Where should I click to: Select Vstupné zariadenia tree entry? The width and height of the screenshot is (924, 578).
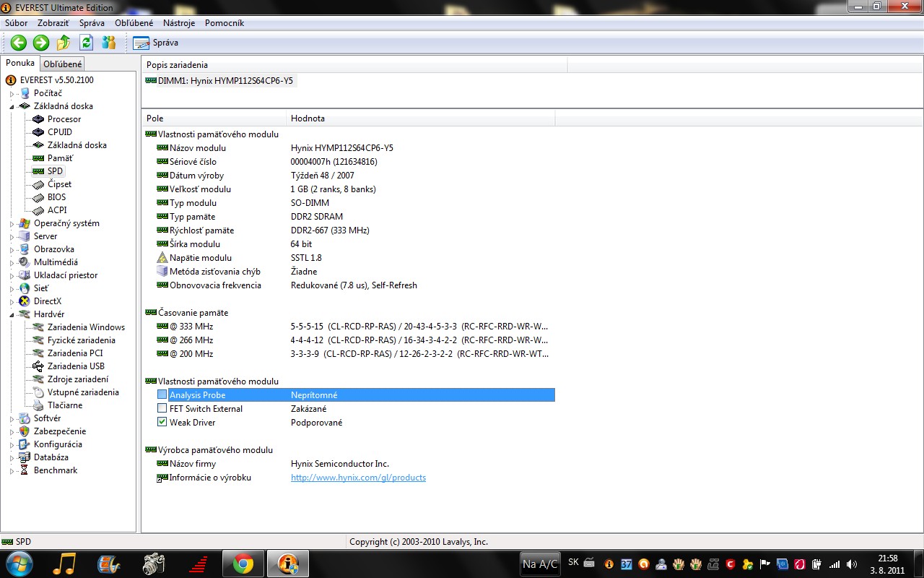pyautogui.click(x=83, y=392)
